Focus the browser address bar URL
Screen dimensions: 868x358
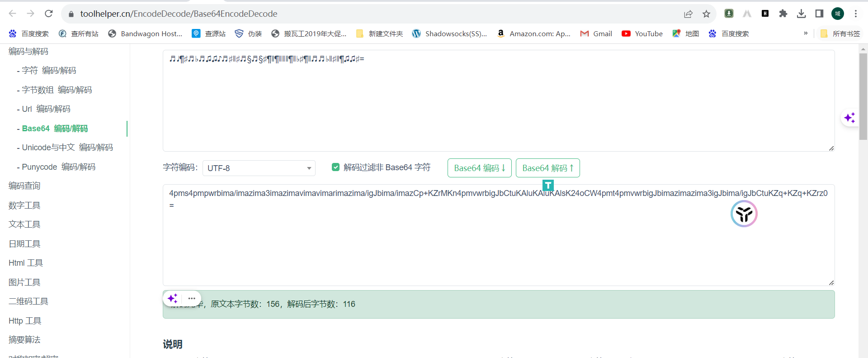point(179,14)
